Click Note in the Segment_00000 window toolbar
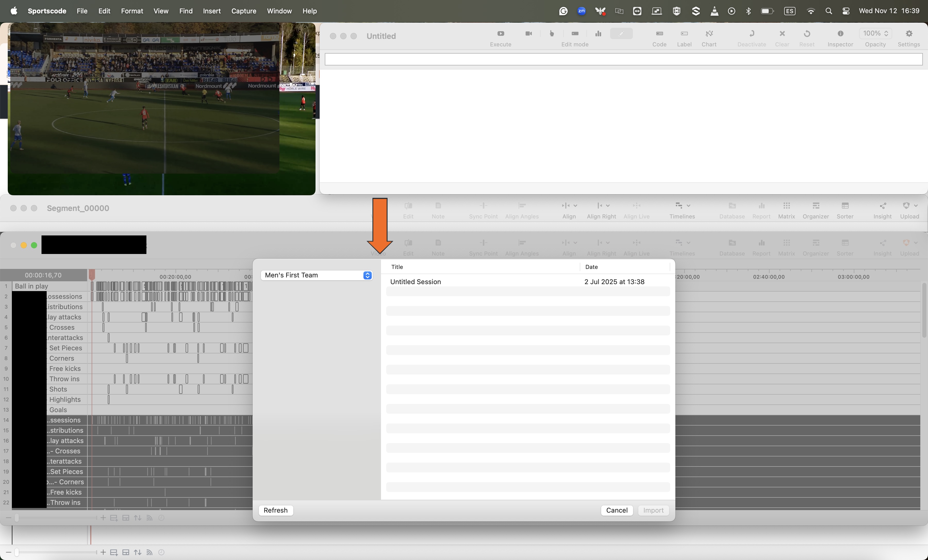 click(438, 210)
